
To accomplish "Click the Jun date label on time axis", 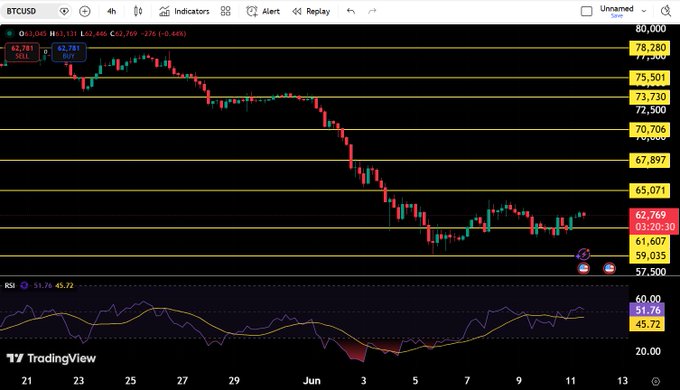I will (312, 381).
